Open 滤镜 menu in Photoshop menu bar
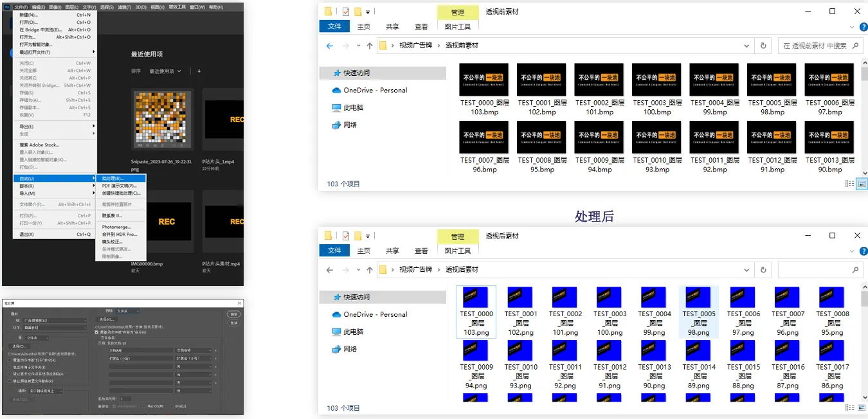Image resolution: width=868 pixels, height=419 pixels. click(x=125, y=7)
